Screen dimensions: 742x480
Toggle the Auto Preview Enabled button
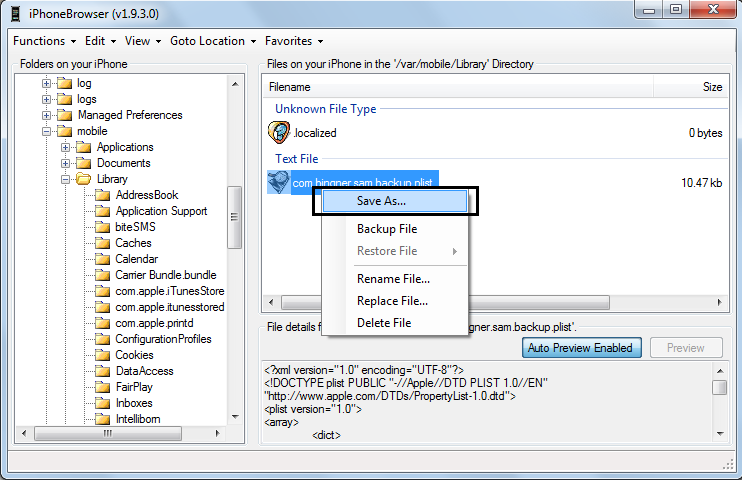(582, 348)
